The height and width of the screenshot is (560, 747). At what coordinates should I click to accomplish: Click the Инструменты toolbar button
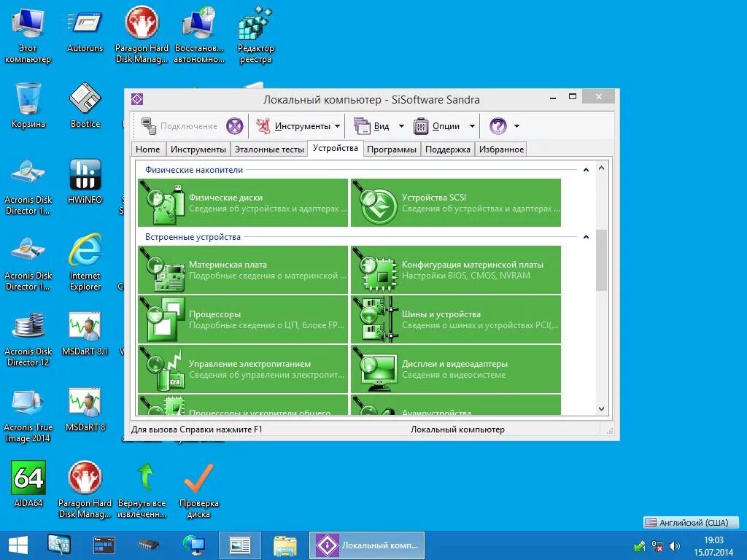click(x=293, y=126)
